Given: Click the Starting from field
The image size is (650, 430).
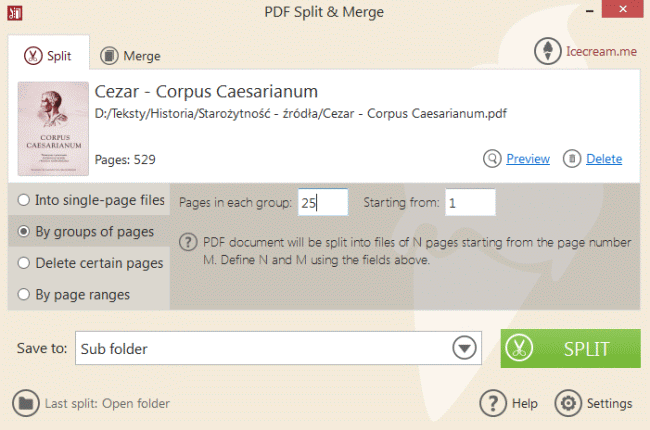Looking at the screenshot, I should pos(470,202).
